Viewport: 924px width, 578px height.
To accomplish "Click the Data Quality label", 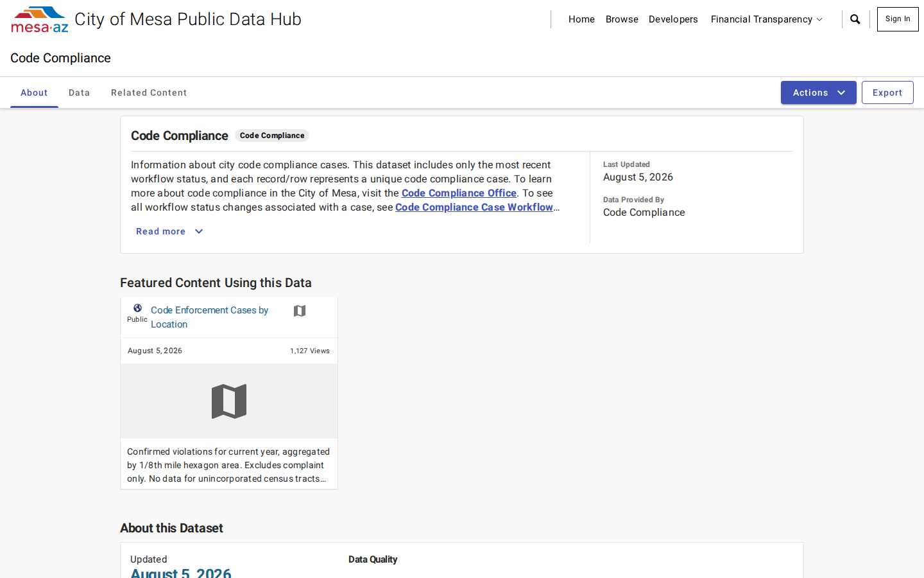I will pos(373,559).
